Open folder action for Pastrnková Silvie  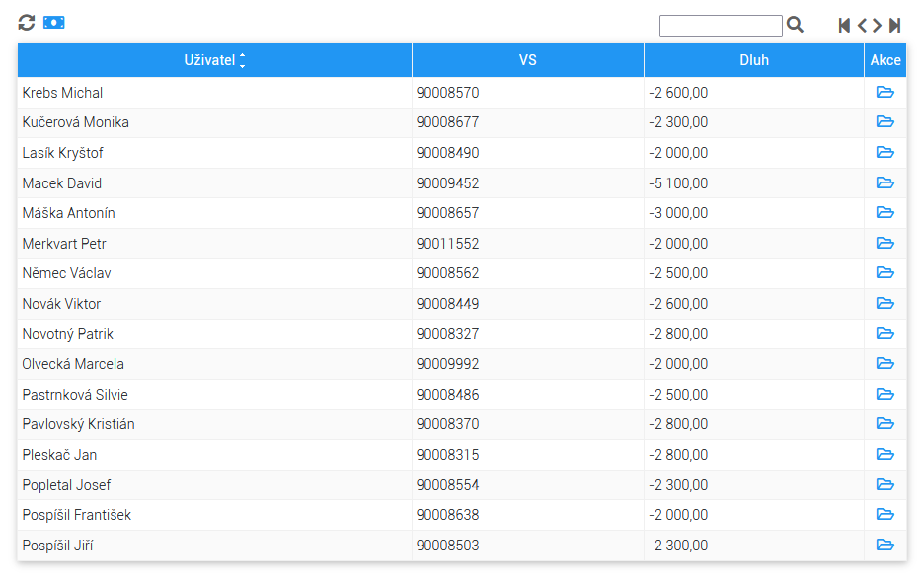point(885,394)
